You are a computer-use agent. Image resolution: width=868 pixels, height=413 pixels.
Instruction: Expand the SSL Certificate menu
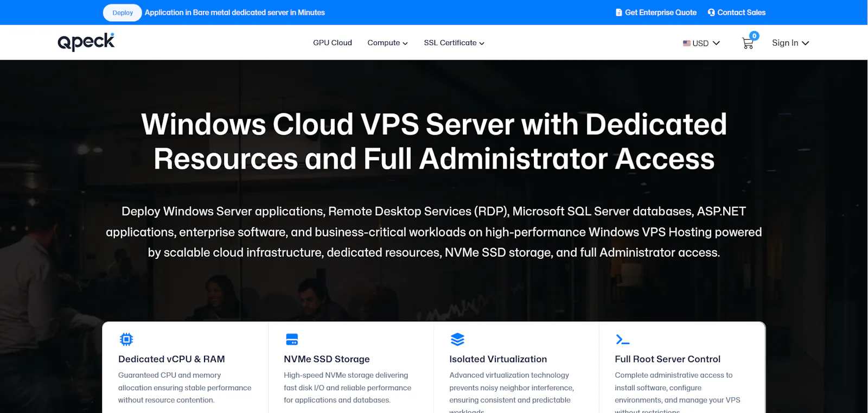454,42
